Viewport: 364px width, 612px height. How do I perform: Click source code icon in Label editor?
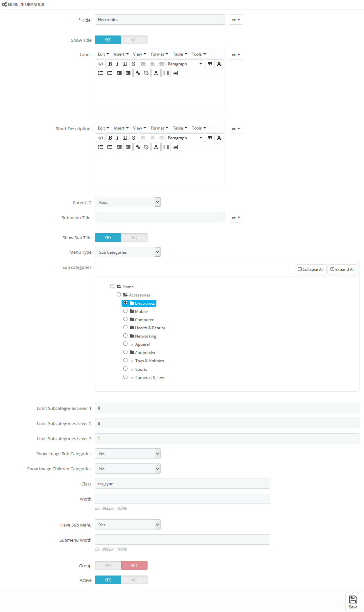(x=101, y=64)
